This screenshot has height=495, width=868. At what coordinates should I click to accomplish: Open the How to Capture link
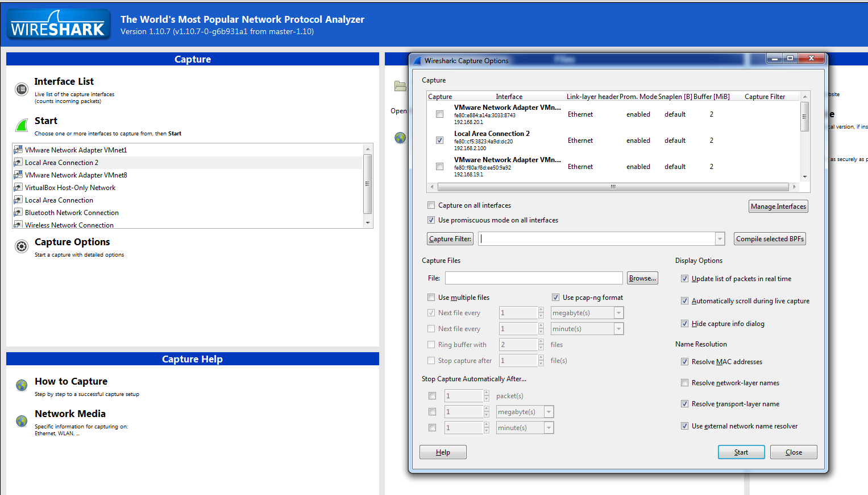[x=71, y=381]
